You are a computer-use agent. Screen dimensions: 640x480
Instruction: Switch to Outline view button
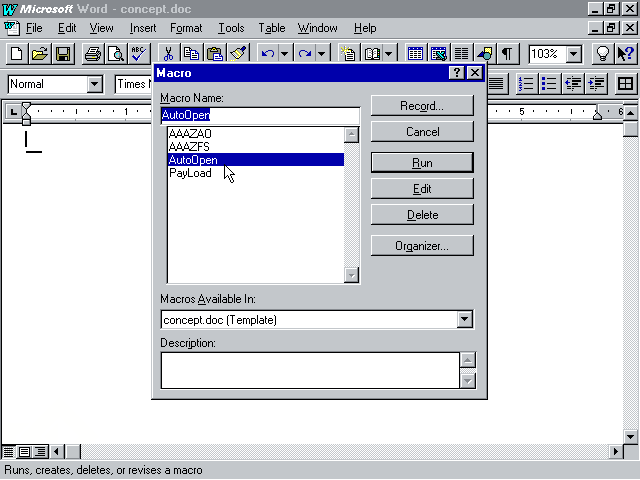click(x=40, y=452)
